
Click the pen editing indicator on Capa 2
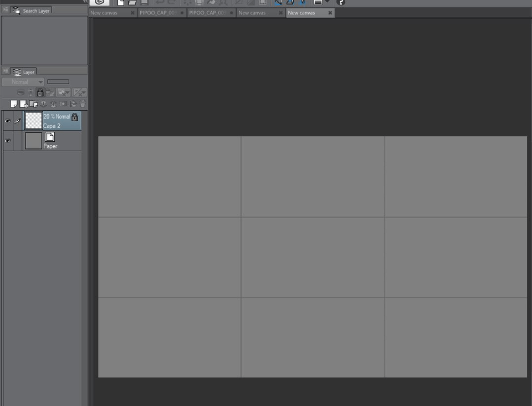(18, 121)
